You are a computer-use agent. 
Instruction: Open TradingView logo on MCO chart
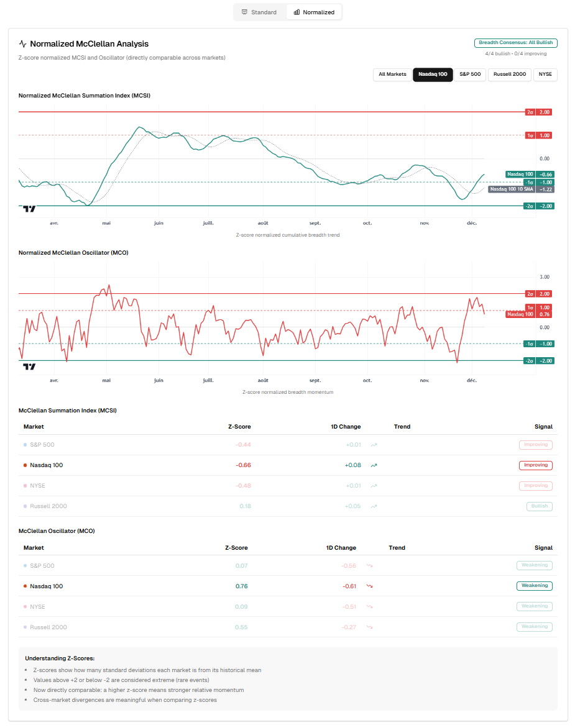[x=29, y=366]
